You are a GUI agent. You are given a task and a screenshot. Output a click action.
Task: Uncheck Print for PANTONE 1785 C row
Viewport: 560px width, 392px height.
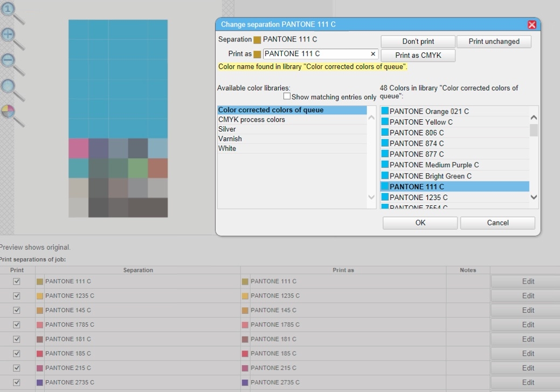pos(16,325)
